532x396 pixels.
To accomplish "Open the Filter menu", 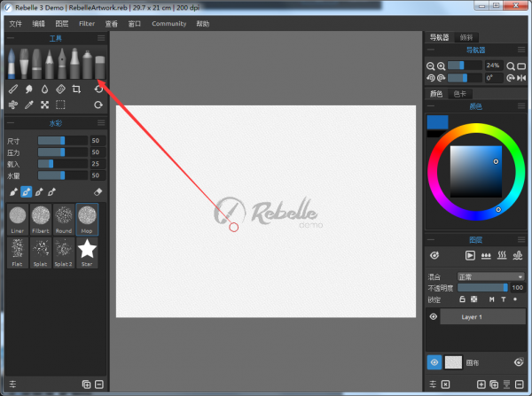I will tap(87, 24).
